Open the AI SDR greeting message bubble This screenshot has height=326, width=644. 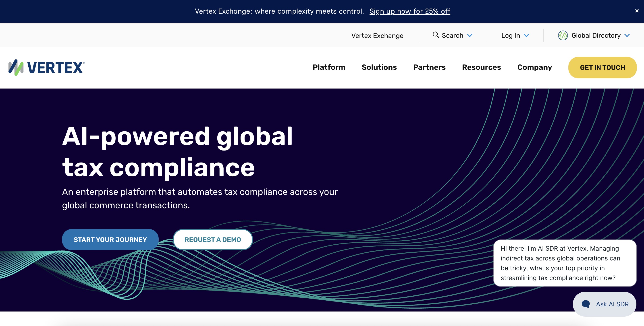[x=565, y=263]
